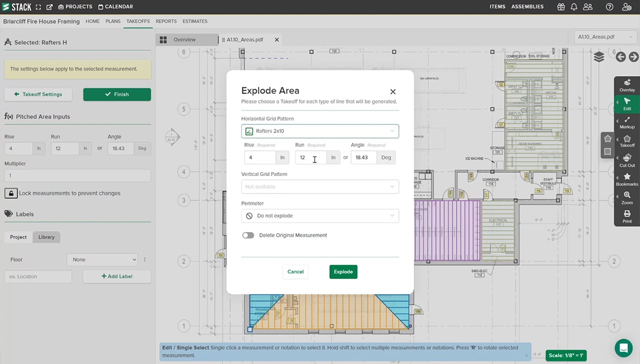Open the CALENDAR menu
This screenshot has height=364, width=640.
(115, 6)
